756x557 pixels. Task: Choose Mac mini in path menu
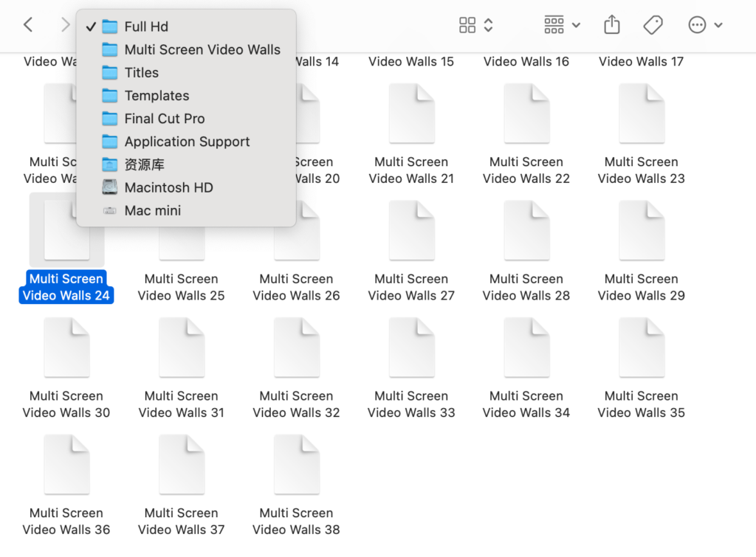click(x=152, y=210)
